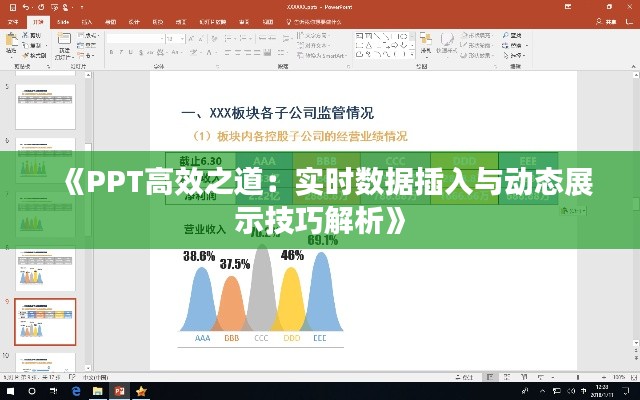640x400 pixels.
Task: Open the font color dropdown arrow
Action: click(215, 52)
